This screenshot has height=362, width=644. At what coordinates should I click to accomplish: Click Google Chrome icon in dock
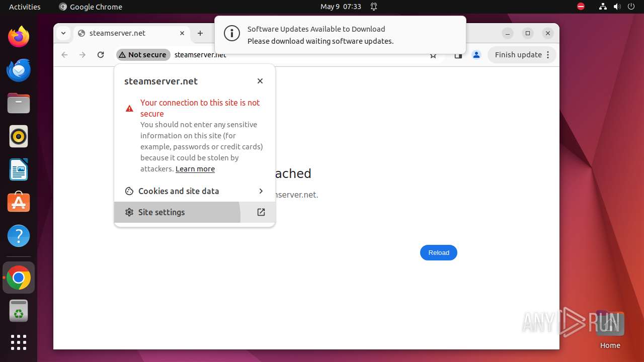tap(19, 278)
